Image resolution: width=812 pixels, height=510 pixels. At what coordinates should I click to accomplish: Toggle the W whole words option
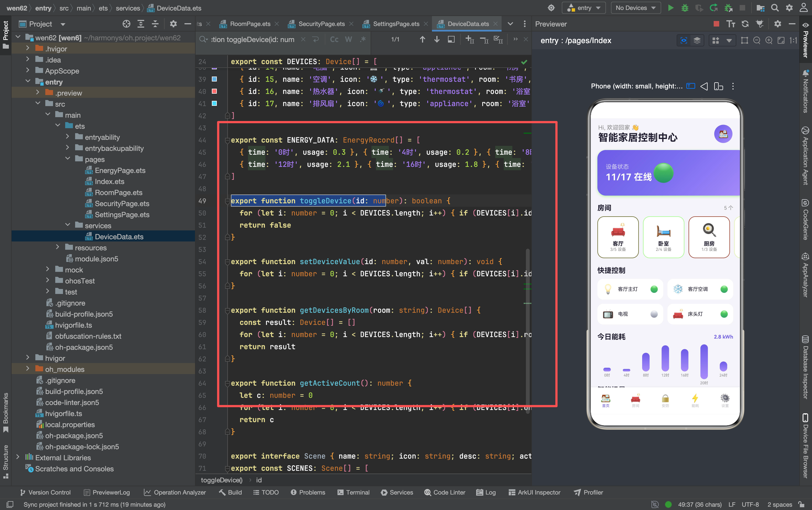tap(348, 40)
